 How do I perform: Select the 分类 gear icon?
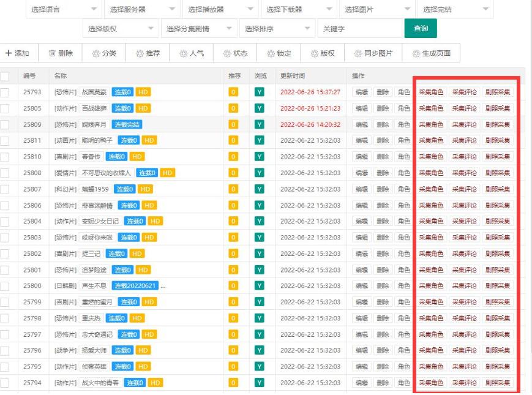[96, 53]
